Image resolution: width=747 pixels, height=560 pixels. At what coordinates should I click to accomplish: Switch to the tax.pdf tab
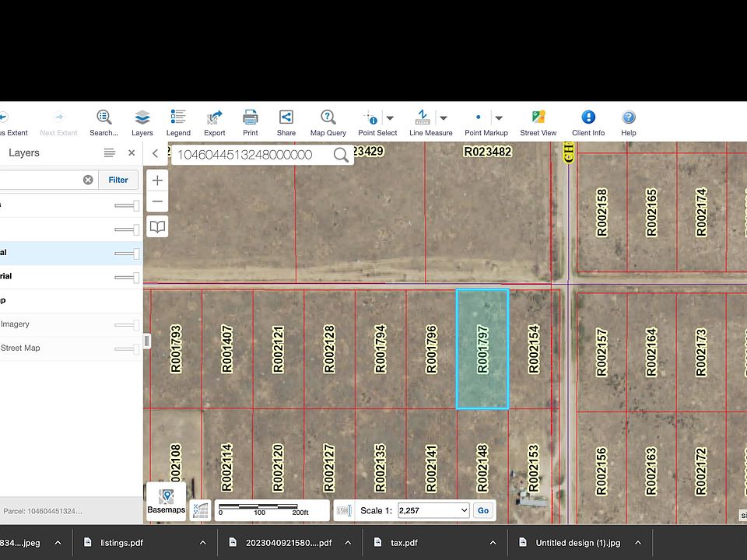tap(405, 542)
